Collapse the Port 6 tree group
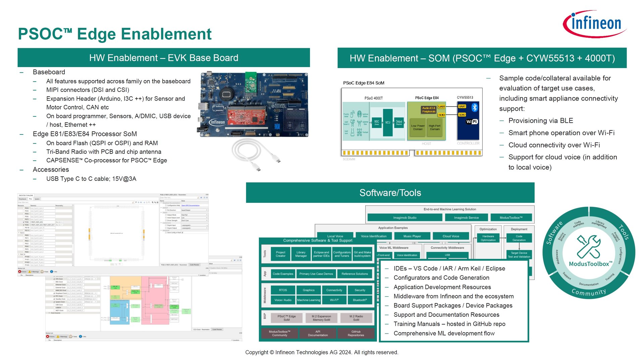The image size is (644, 362). coord(19,233)
